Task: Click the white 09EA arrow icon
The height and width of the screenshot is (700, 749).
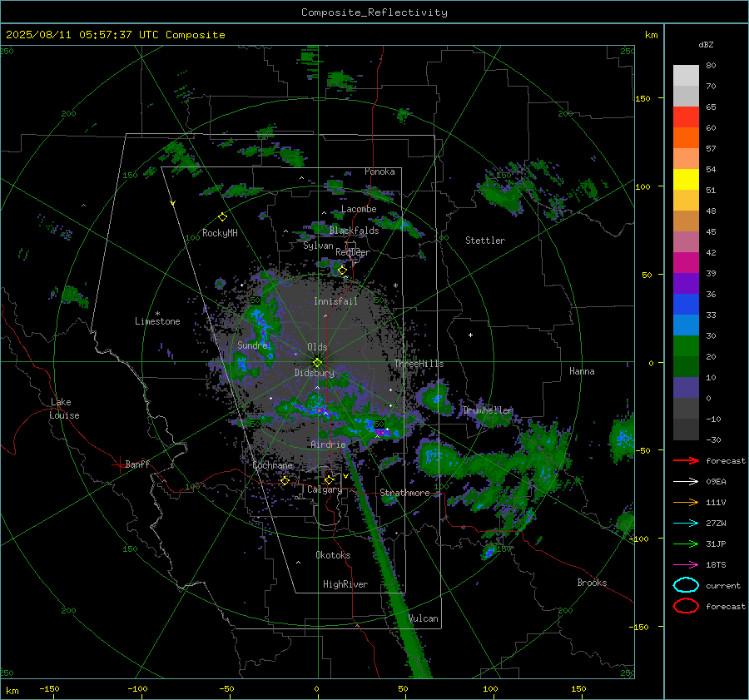Action: [x=686, y=482]
